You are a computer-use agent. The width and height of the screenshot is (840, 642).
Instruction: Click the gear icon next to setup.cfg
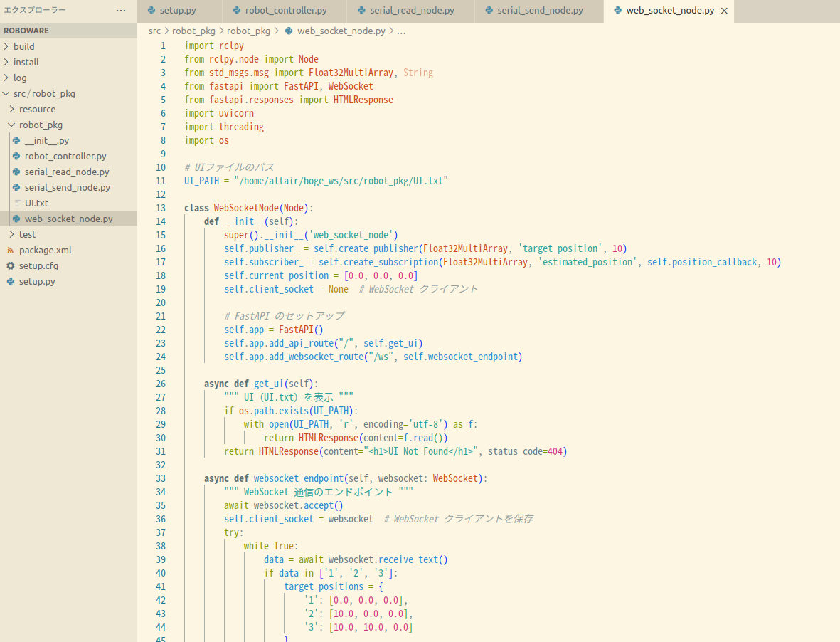[x=11, y=265]
